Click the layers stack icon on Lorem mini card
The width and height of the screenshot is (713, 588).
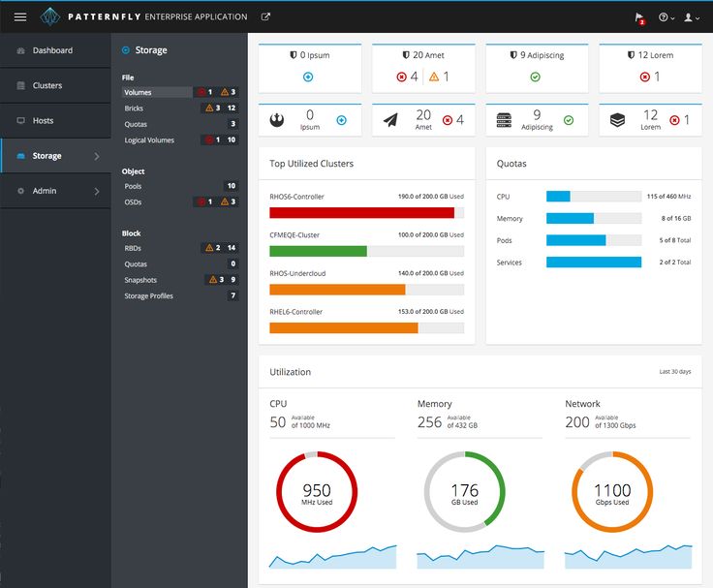pos(617,120)
